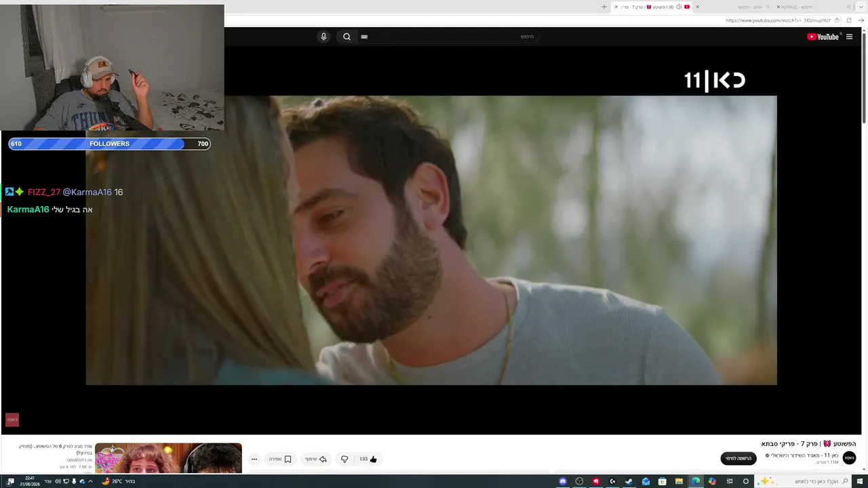The image size is (868, 488).
Task: Click the browser address bar URL
Action: click(778, 20)
